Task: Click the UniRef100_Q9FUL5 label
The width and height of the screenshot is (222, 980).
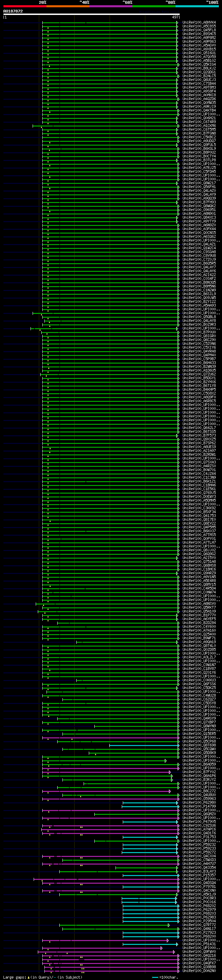Action: click(x=199, y=145)
